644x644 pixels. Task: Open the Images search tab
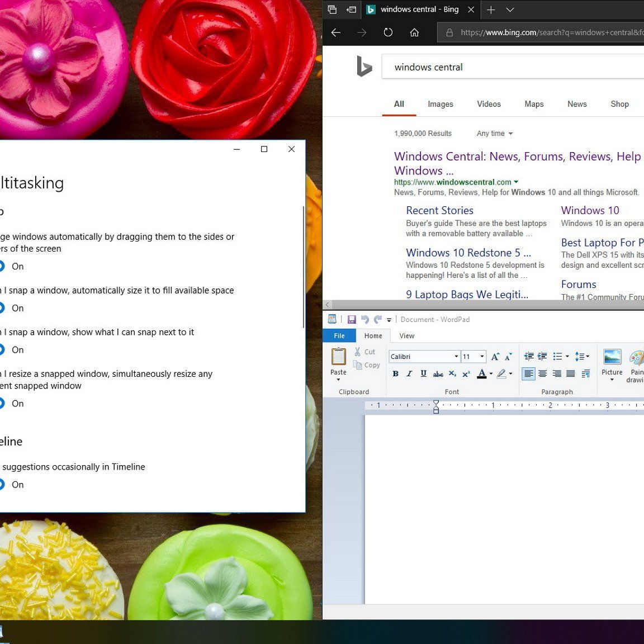click(440, 104)
